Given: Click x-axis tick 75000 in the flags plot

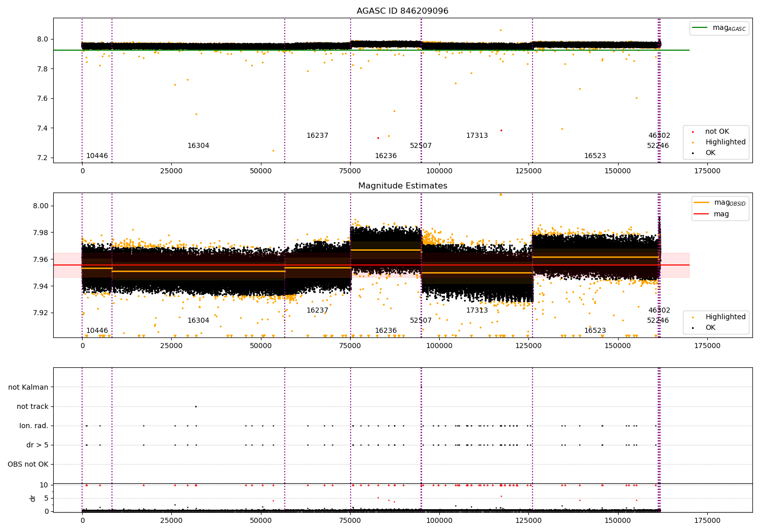Looking at the screenshot, I should pyautogui.click(x=350, y=521).
